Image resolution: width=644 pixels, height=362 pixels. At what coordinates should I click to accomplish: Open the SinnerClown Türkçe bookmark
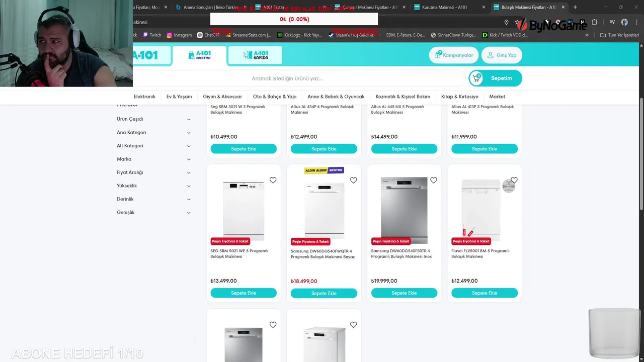453,35
